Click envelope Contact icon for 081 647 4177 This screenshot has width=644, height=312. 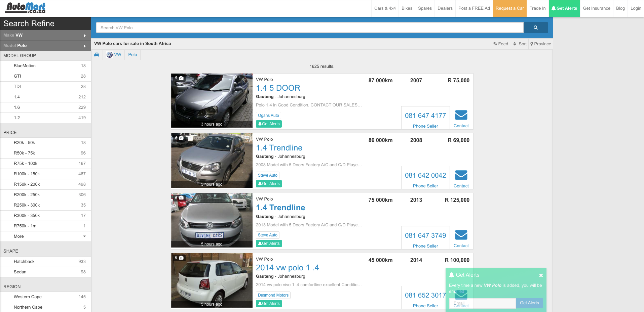(461, 115)
